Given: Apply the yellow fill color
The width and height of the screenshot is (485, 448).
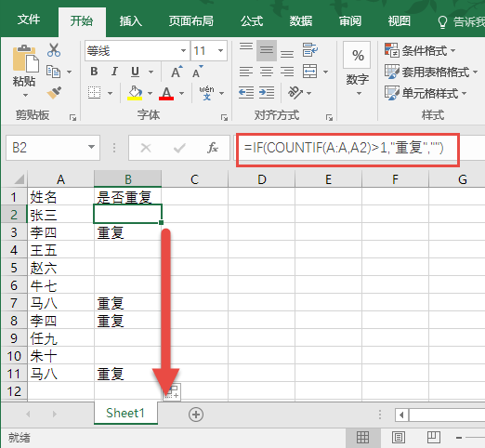Looking at the screenshot, I should [135, 93].
